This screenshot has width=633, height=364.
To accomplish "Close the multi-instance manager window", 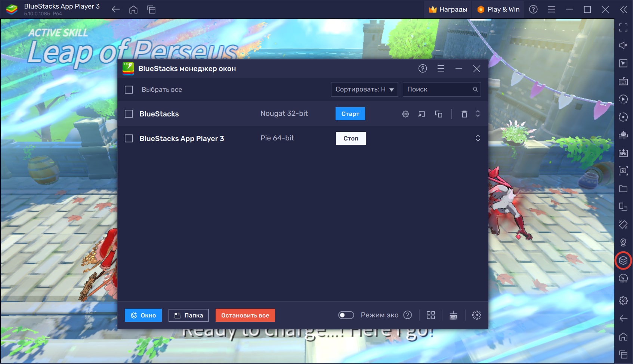I will tap(476, 68).
